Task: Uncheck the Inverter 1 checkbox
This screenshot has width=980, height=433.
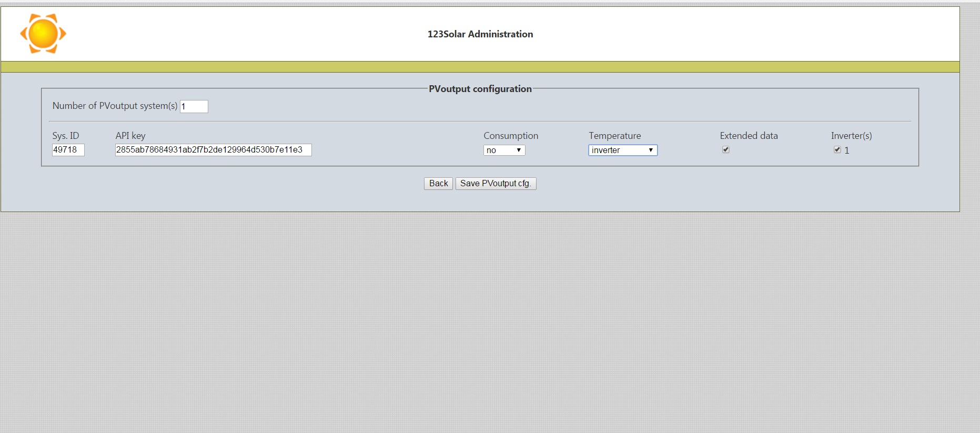Action: (837, 149)
